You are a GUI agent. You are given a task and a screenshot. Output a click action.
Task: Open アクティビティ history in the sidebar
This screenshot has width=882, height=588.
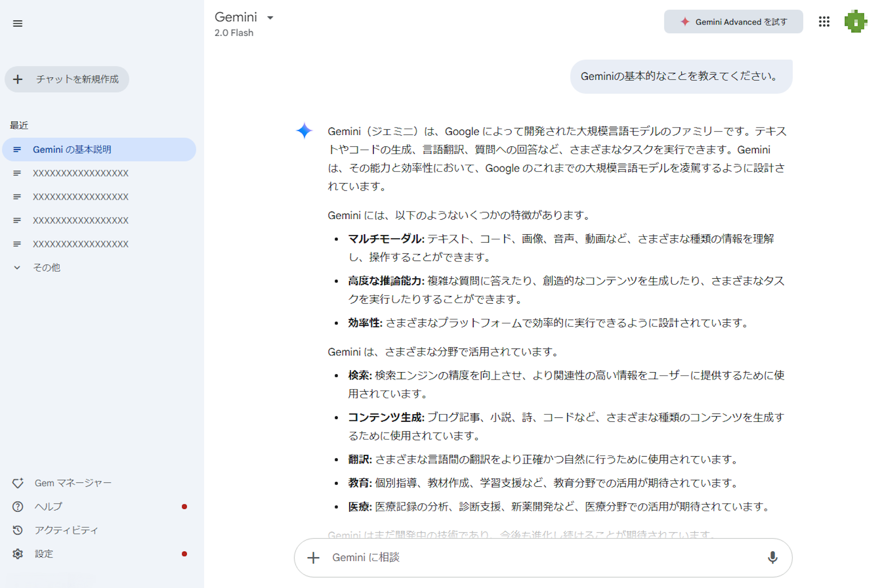tap(66, 530)
